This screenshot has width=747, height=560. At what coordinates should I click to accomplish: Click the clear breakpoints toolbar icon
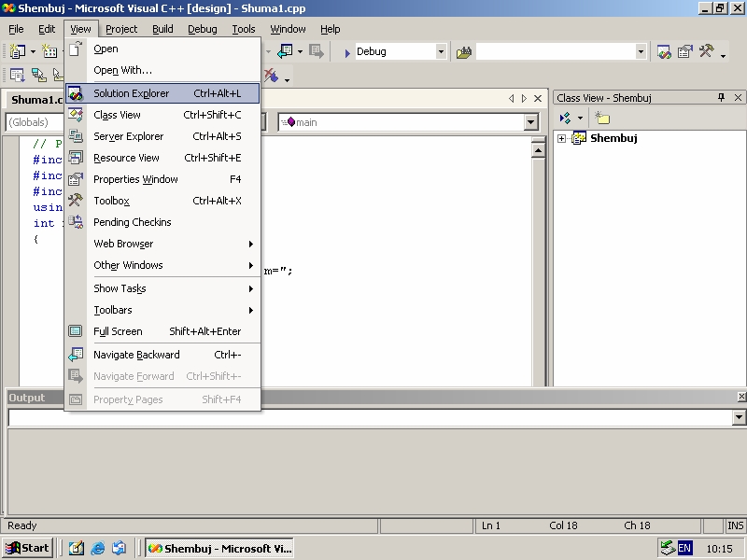pos(271,76)
